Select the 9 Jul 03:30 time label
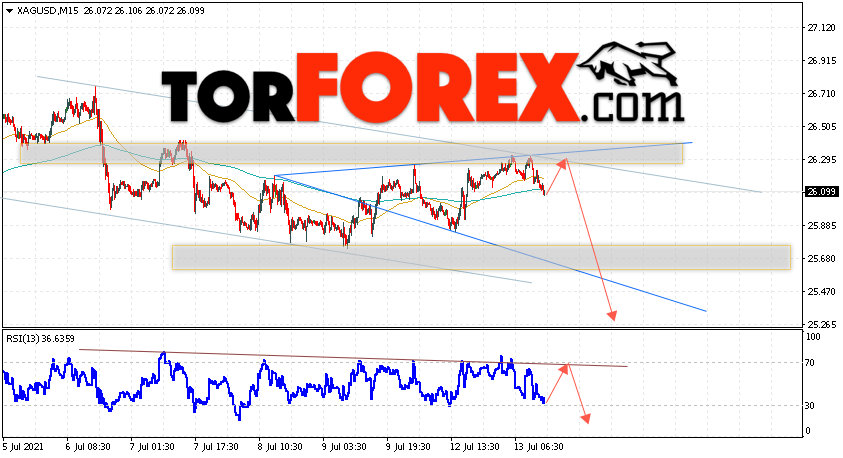 click(344, 447)
